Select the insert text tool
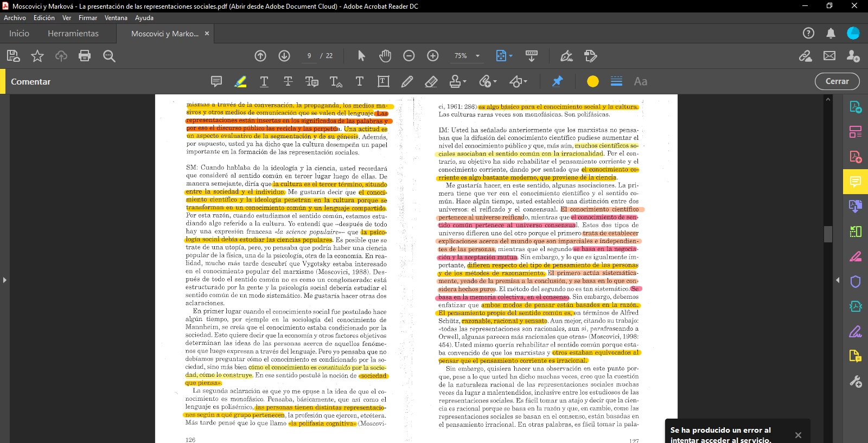This screenshot has width=868, height=443. coord(336,81)
